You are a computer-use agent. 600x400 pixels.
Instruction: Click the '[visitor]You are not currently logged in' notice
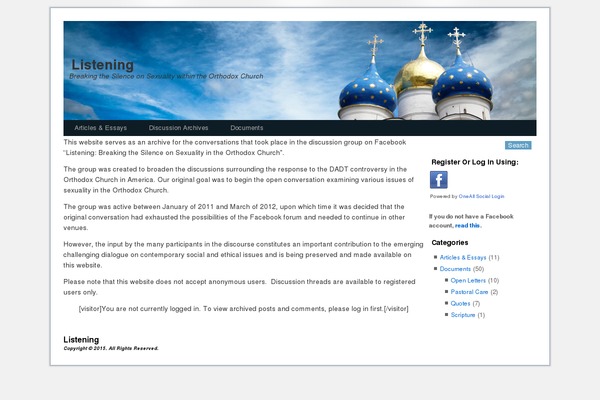coord(243,309)
